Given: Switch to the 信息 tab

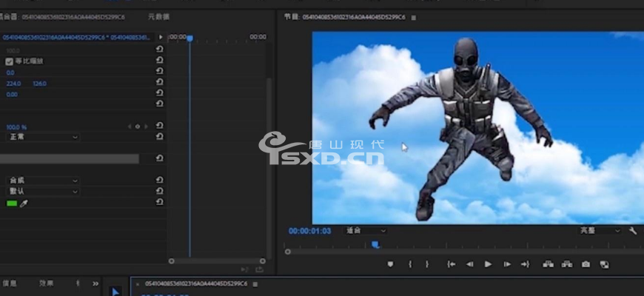Looking at the screenshot, I should coord(10,283).
